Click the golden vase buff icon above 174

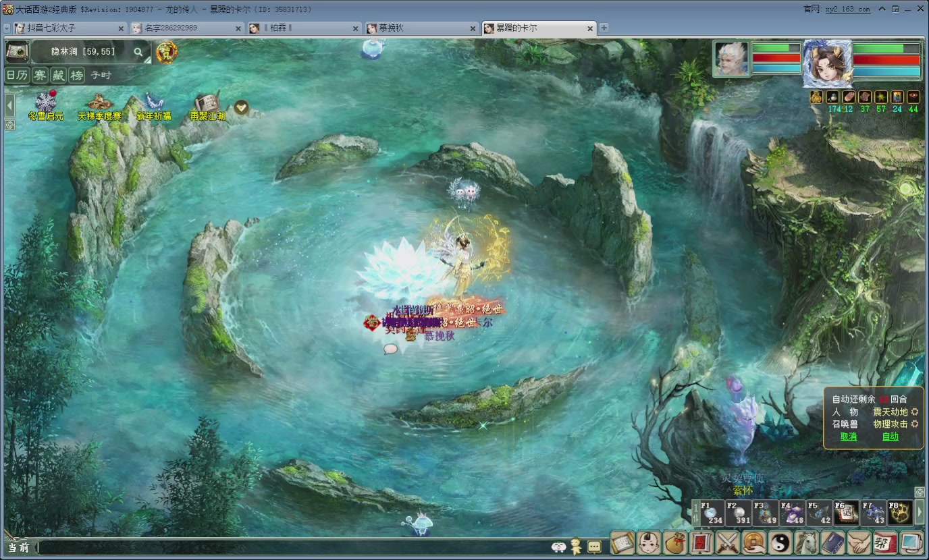(816, 97)
